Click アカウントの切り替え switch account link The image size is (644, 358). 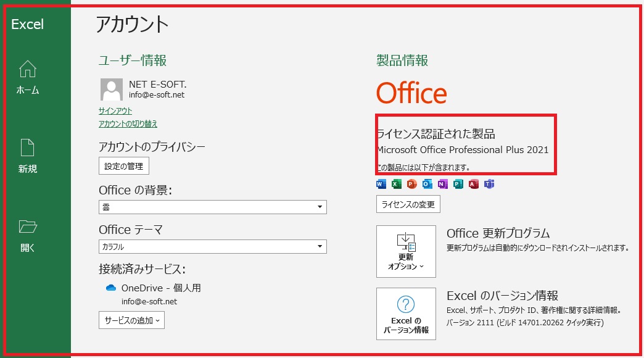click(x=128, y=123)
